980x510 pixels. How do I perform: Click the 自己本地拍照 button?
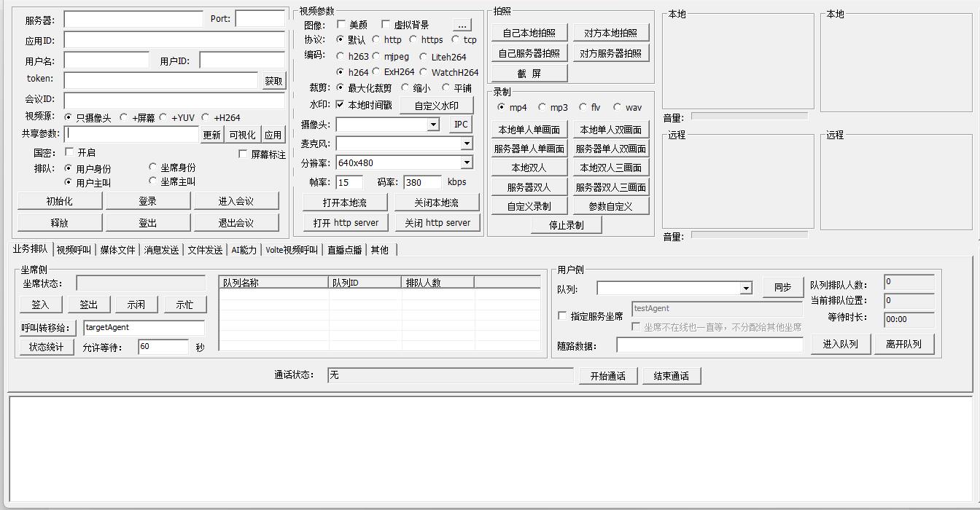tap(529, 33)
